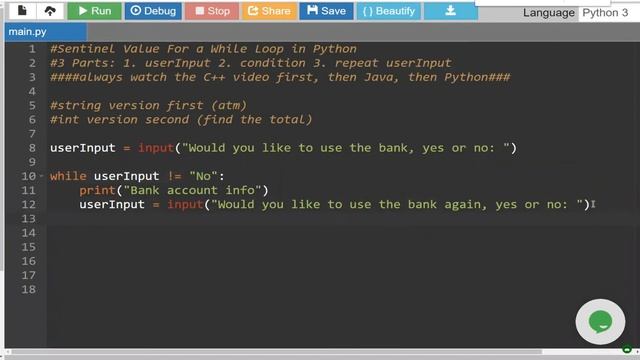Collapse the while loop at line 10
This screenshot has width=640, height=360.
point(41,176)
